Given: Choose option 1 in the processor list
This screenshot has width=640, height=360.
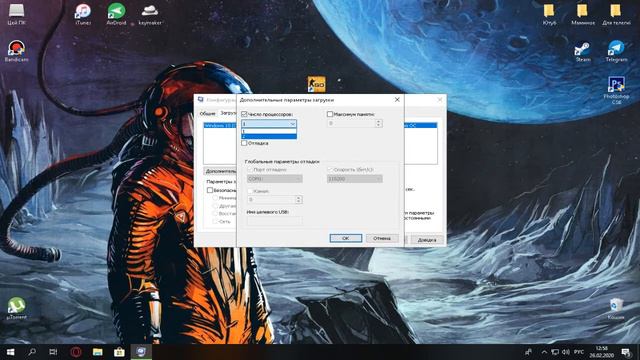Looking at the screenshot, I should coord(269,131).
